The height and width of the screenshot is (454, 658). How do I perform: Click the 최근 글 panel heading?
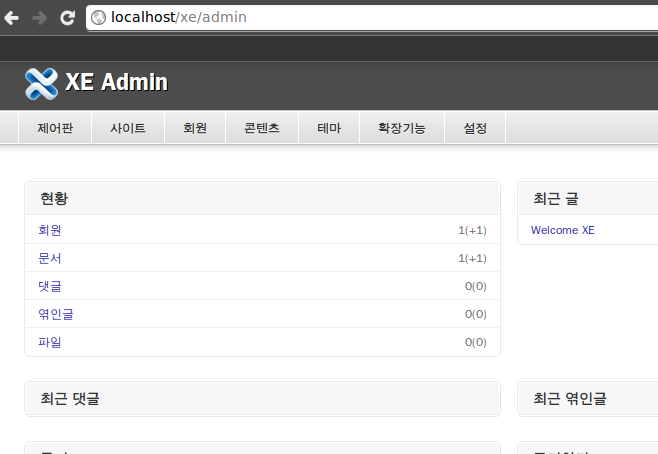click(x=556, y=198)
